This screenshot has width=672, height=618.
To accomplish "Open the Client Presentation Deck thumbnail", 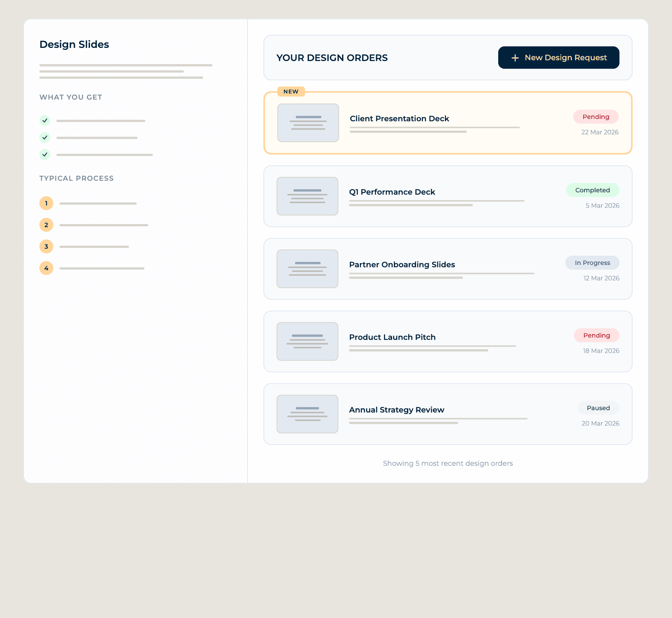I will click(308, 123).
